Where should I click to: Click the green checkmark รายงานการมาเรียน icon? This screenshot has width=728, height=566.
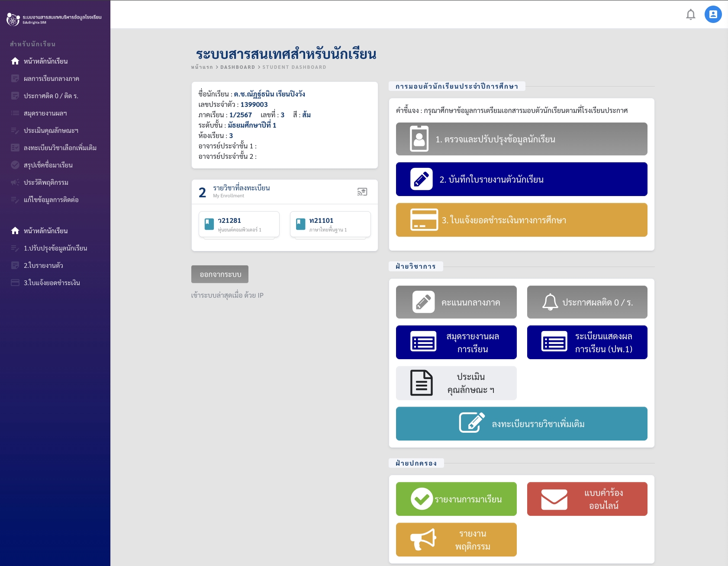tap(422, 499)
